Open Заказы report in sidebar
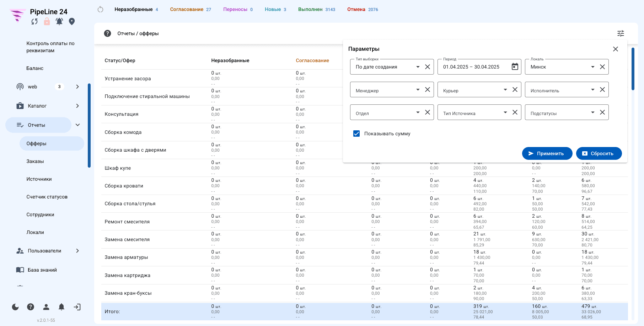The width and height of the screenshot is (644, 326). coord(35,161)
